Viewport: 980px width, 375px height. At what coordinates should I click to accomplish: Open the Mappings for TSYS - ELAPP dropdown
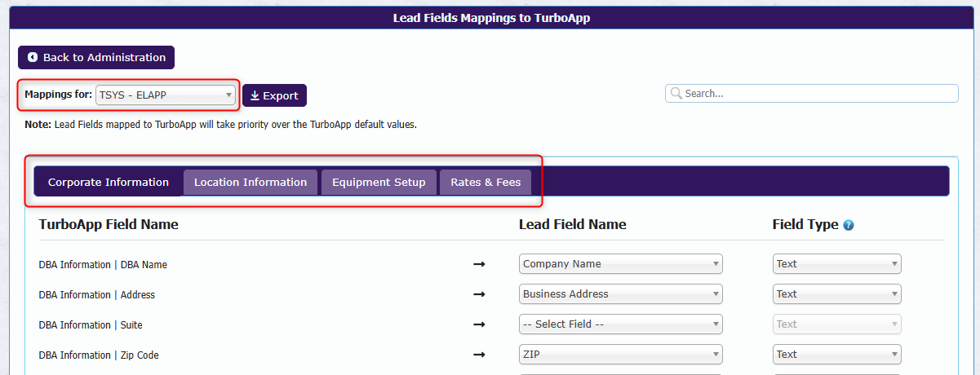tap(166, 95)
